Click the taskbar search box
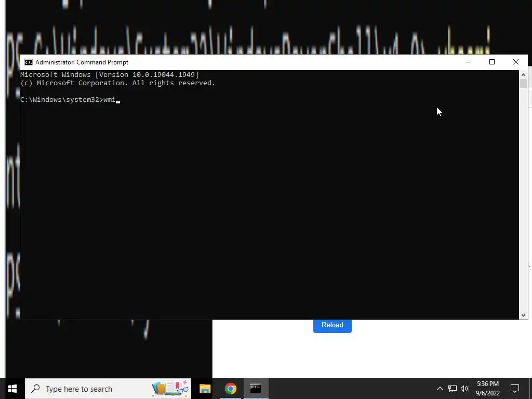Screen dimensions: 532x399 coord(108,389)
